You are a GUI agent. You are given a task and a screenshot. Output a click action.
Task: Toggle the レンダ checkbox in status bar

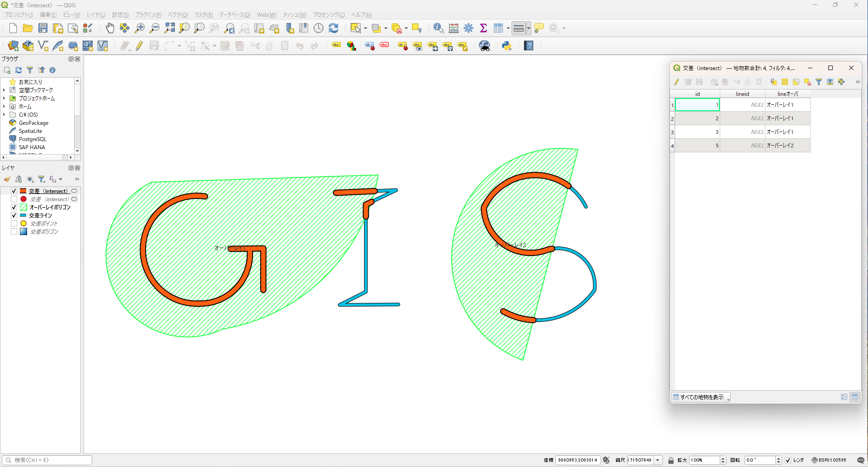click(x=788, y=460)
